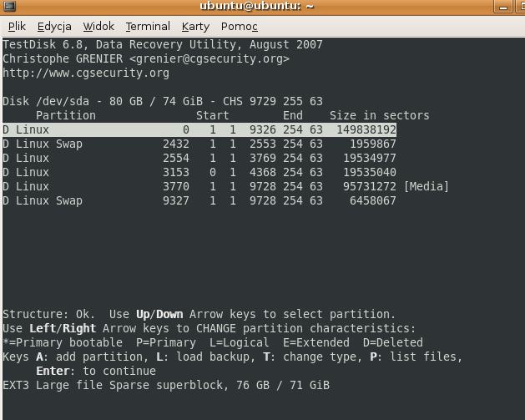This screenshot has width=525, height=420.
Task: Click the [Media] partition label
Action: pyautogui.click(x=426, y=186)
